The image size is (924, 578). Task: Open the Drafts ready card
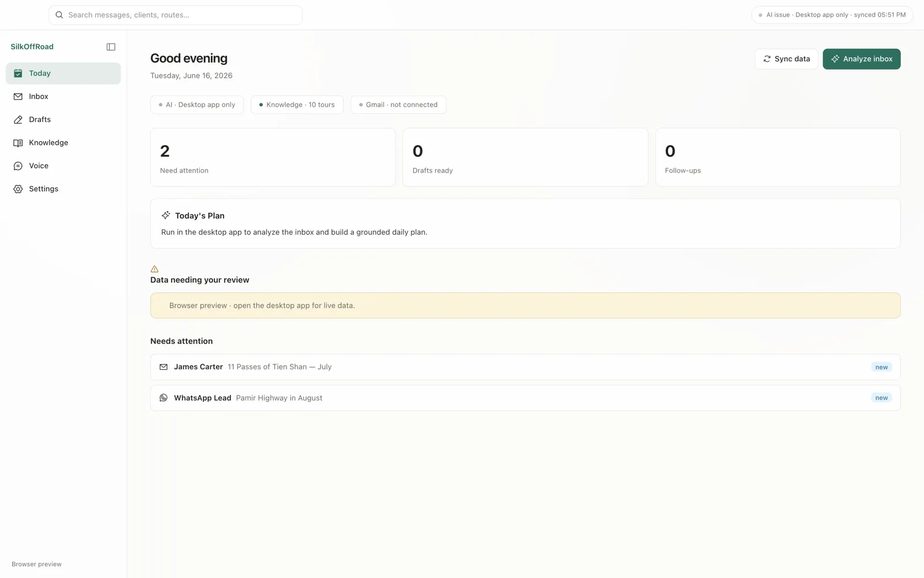click(x=525, y=157)
